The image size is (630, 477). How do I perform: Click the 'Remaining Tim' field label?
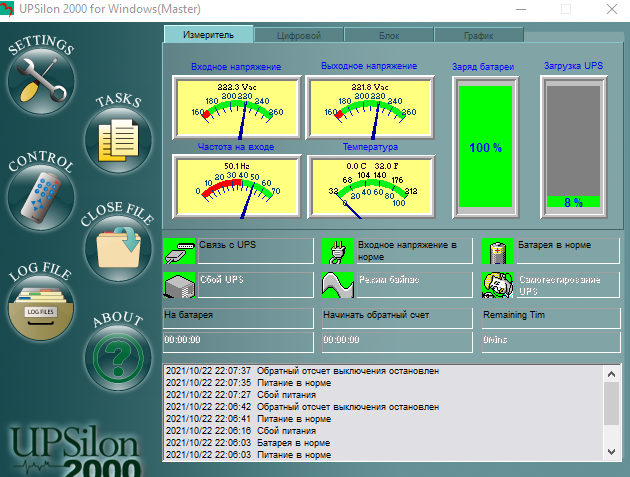551,318
